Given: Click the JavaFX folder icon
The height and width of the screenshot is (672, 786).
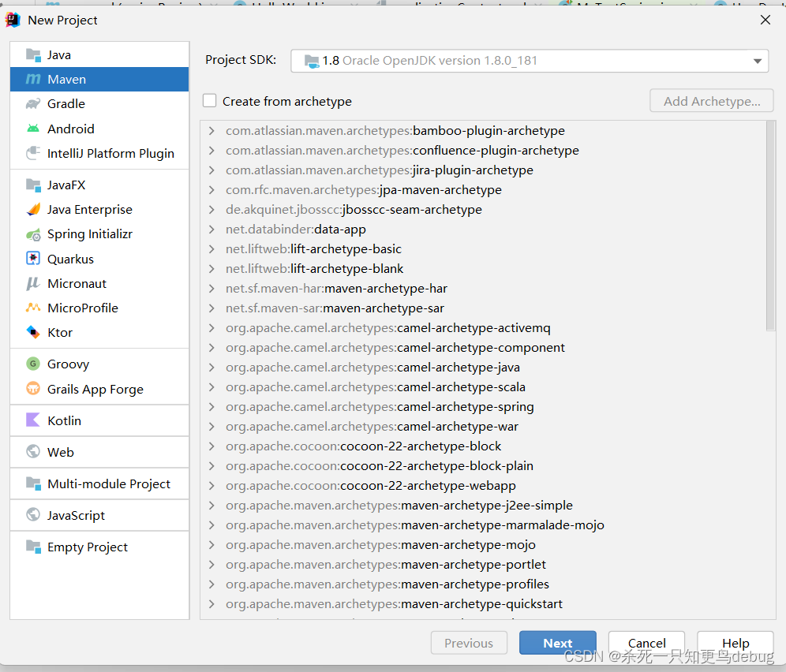Looking at the screenshot, I should 33,185.
